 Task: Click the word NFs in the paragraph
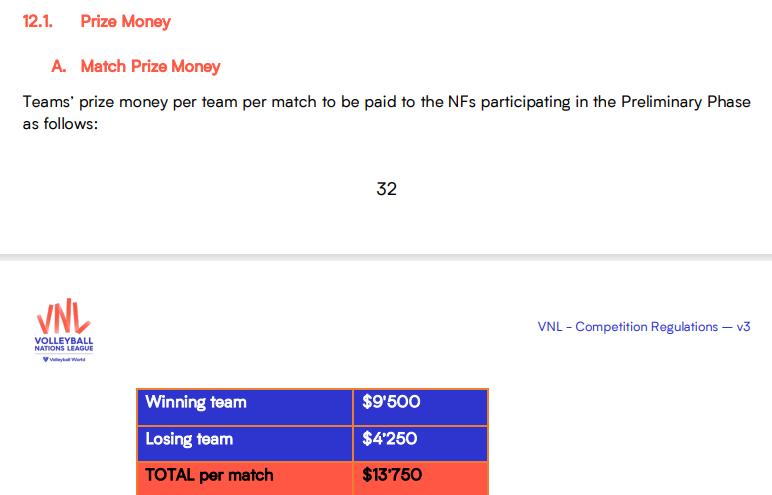click(x=462, y=102)
